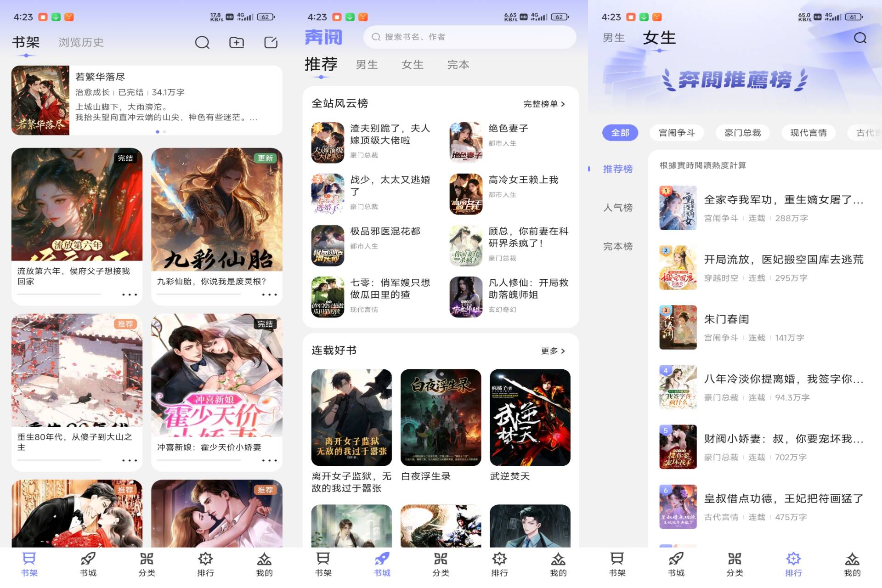Tap the search icon on the ranking screen

[860, 38]
